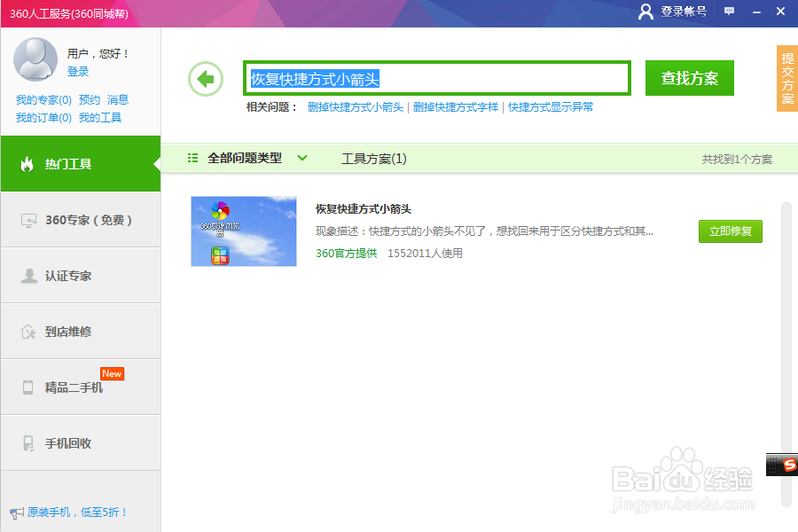
Task: Click the result description starting 现象描述
Action: coord(484,231)
